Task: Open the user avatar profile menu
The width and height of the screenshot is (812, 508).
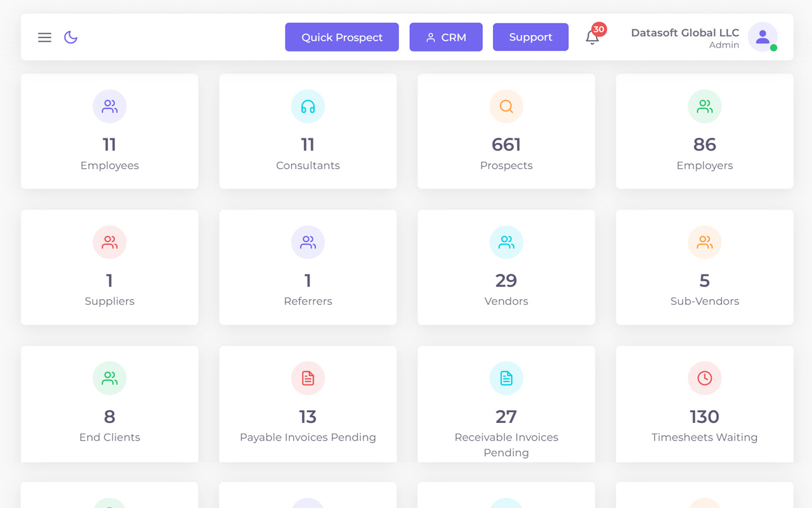Action: 763,37
